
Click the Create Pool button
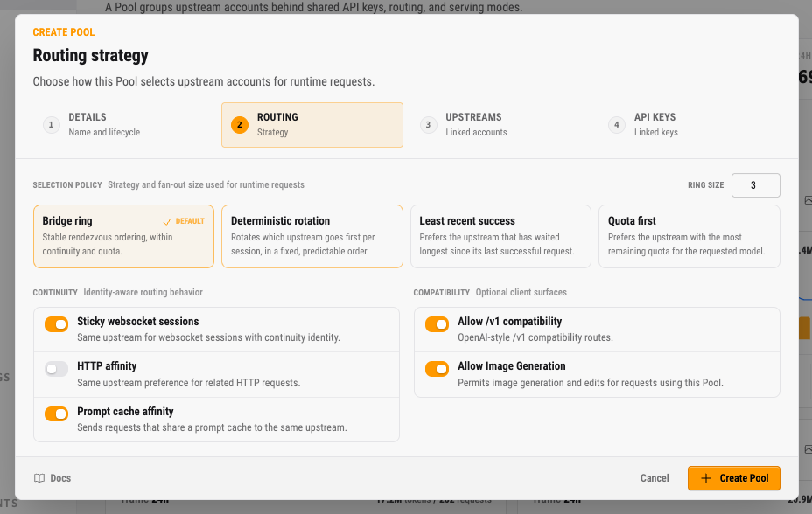[734, 478]
